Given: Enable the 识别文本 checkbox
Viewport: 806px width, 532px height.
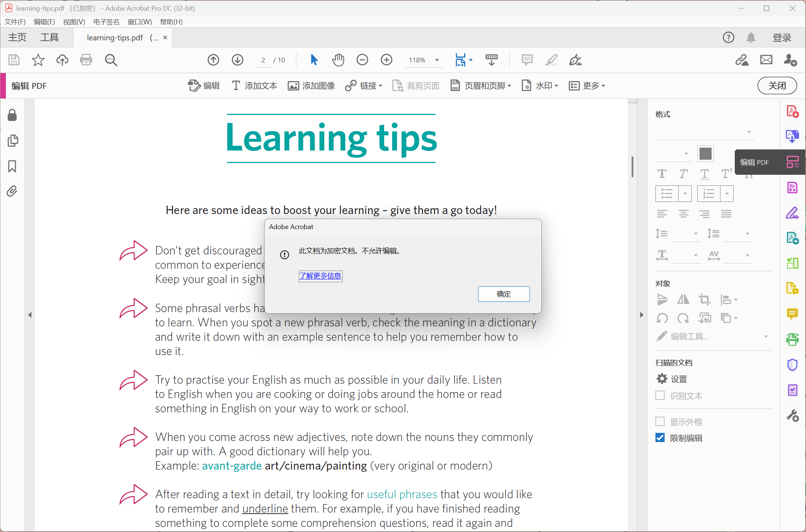Looking at the screenshot, I should 660,395.
